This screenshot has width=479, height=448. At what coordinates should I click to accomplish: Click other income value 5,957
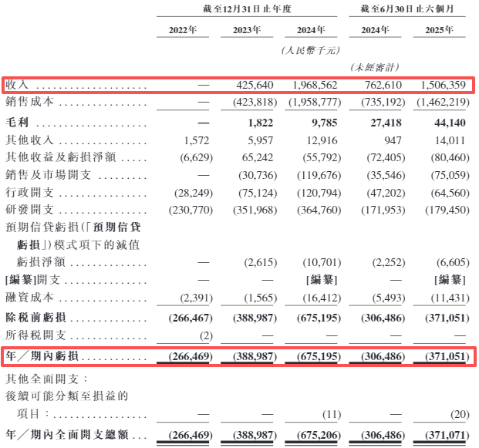point(260,140)
